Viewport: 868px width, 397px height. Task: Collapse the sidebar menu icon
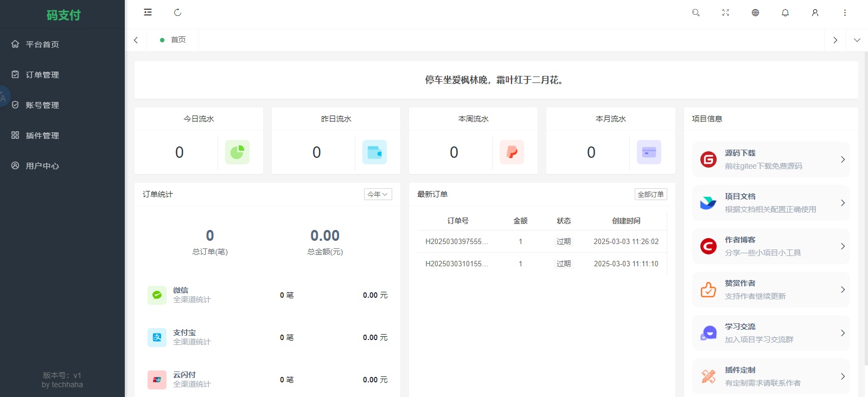pos(148,12)
